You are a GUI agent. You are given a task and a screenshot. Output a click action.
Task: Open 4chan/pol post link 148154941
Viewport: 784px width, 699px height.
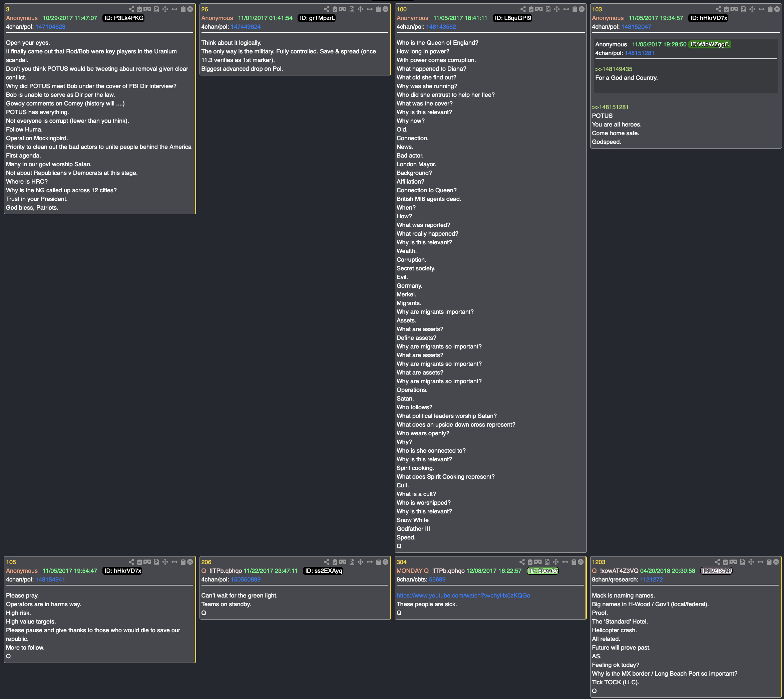point(50,579)
